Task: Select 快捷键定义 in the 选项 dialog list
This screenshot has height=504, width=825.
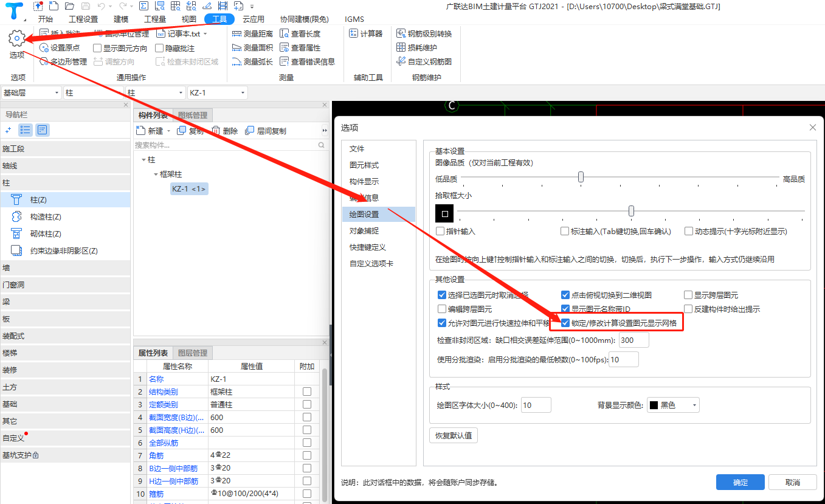Action: (x=378, y=247)
